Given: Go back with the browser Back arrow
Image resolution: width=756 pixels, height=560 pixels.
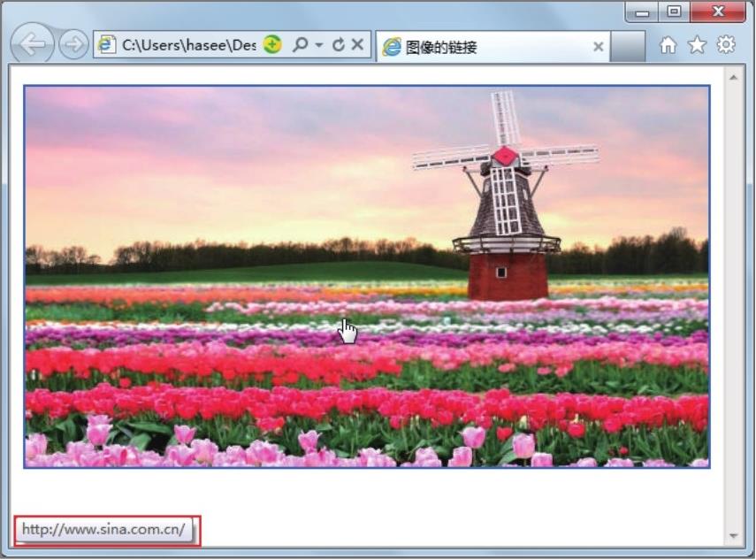Looking at the screenshot, I should click(x=33, y=44).
